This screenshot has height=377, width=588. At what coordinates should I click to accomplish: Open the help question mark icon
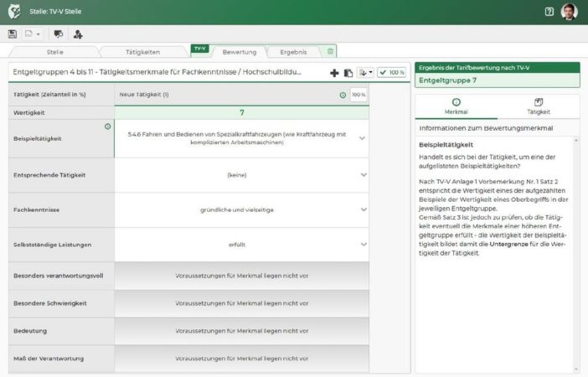point(549,12)
